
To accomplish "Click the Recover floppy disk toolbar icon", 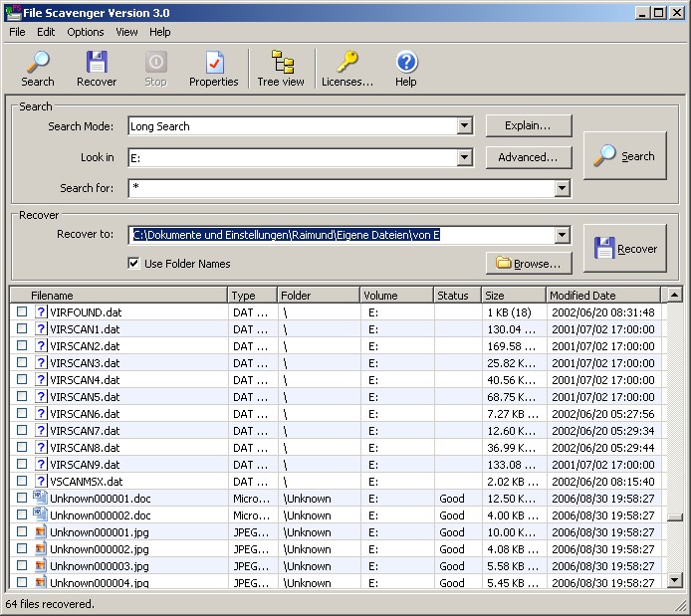I will pos(97,62).
